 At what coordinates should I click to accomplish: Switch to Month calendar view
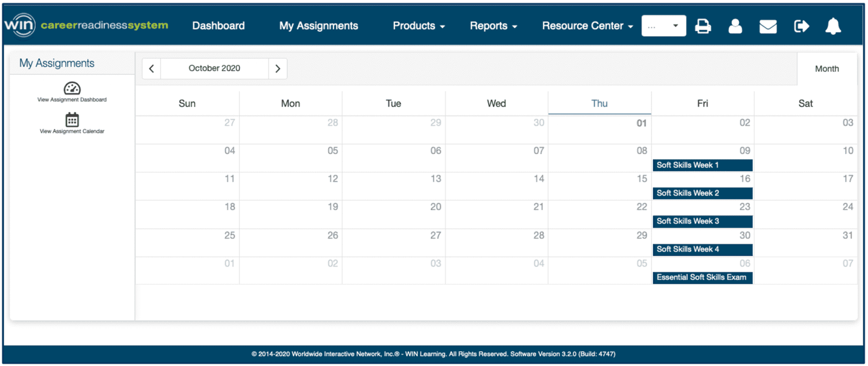click(826, 69)
